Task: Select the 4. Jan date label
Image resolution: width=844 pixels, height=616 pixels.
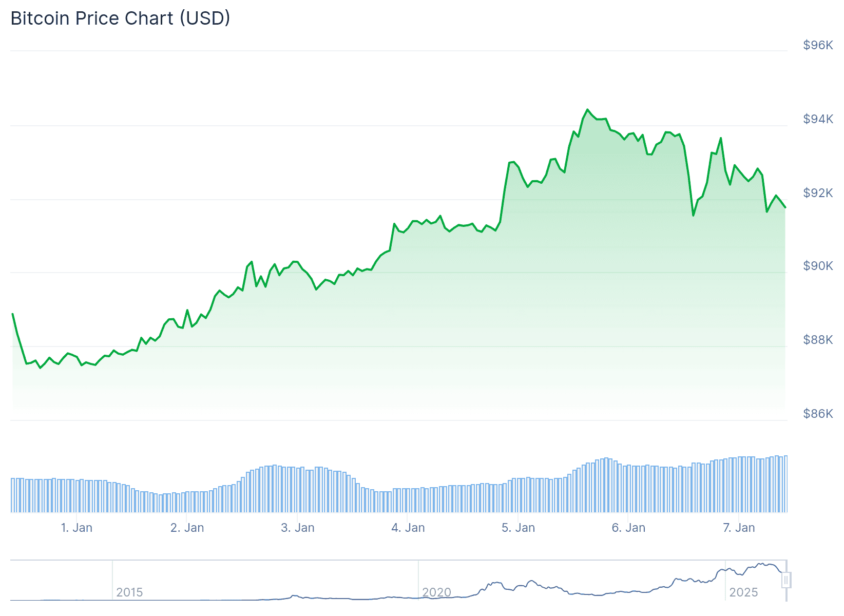Action: pyautogui.click(x=408, y=528)
